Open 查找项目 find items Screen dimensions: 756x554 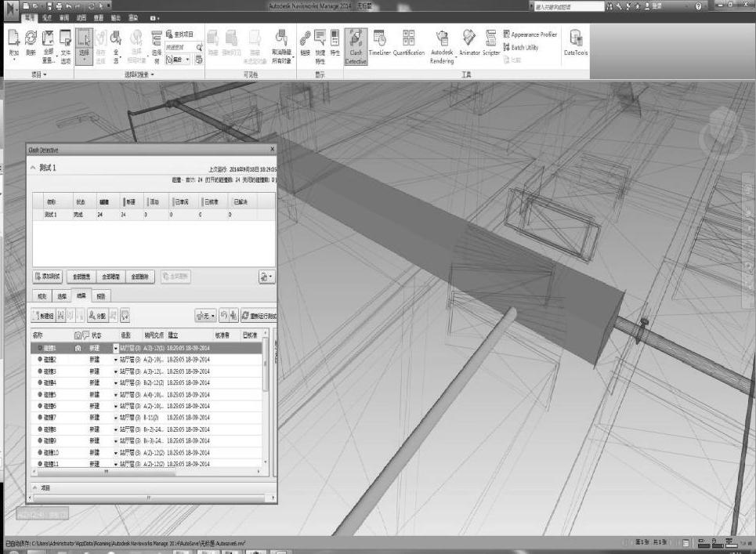[x=179, y=34]
